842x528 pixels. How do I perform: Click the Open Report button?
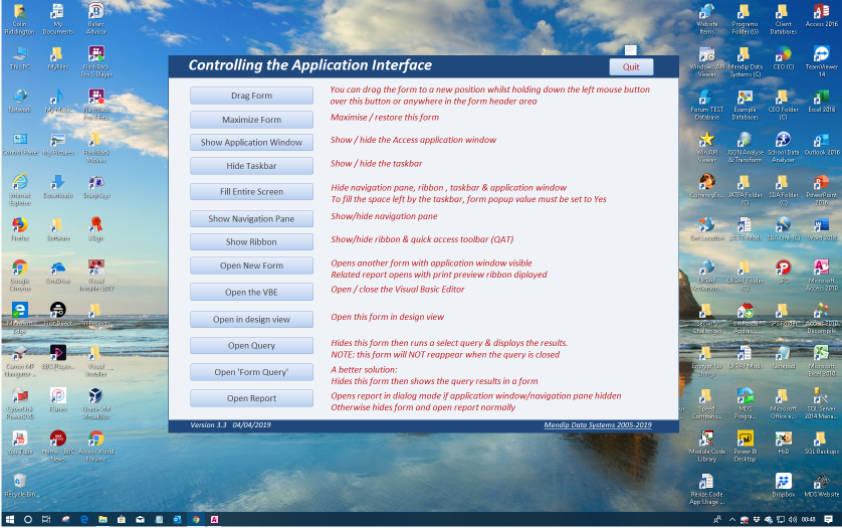[252, 398]
